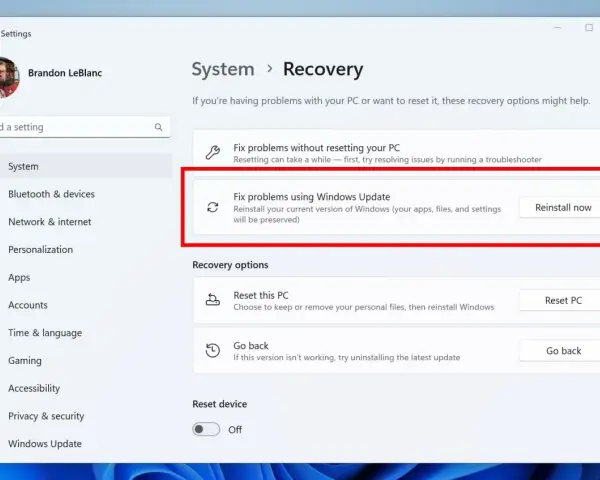The width and height of the screenshot is (600, 480).
Task: Toggle the Reset device switch
Action: 206,429
